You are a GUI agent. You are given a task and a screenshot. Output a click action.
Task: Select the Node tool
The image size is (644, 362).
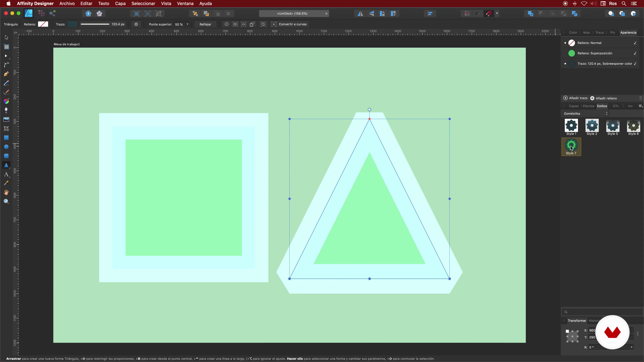pyautogui.click(x=6, y=56)
